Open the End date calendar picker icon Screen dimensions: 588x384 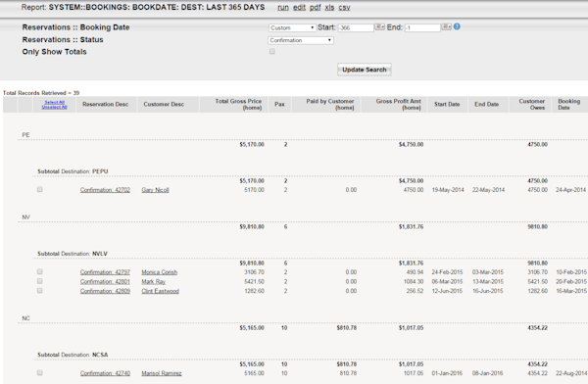446,27
